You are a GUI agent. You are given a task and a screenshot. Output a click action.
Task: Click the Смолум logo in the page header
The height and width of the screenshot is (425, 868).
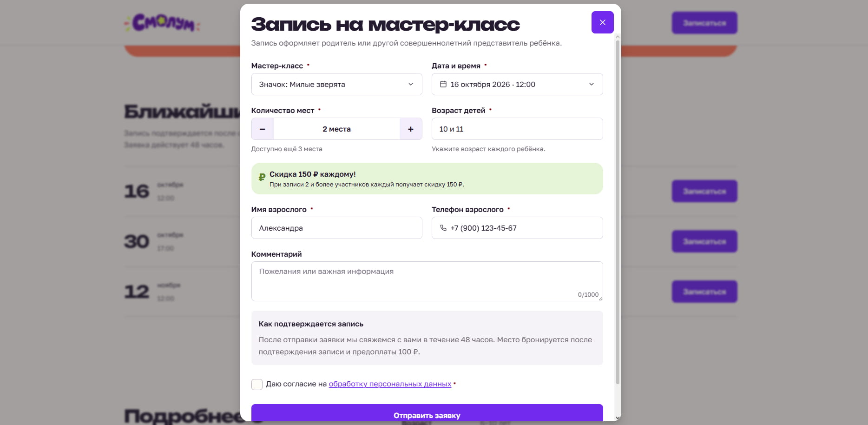coord(162,23)
